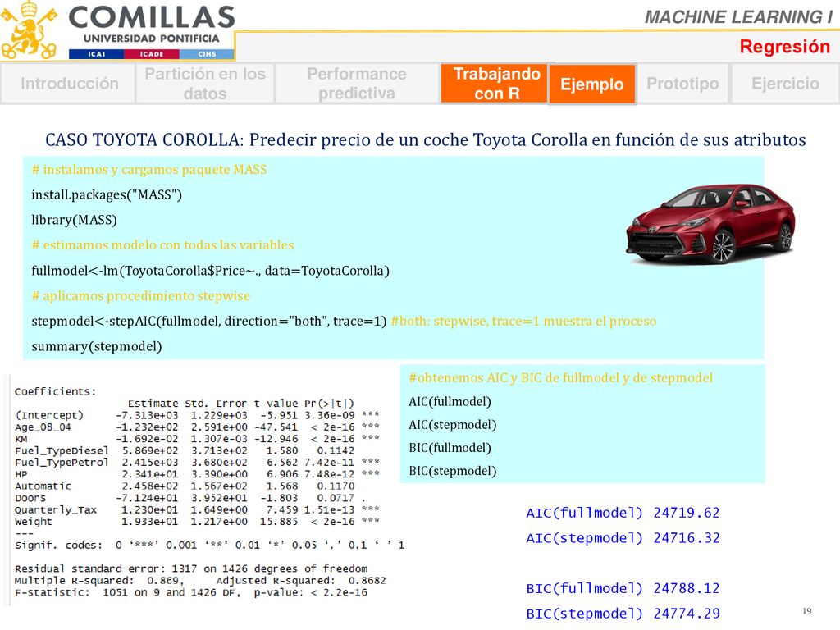This screenshot has width=840, height=630.
Task: Click the BIC(stepmodel) command in cyan box
Action: coord(453,470)
